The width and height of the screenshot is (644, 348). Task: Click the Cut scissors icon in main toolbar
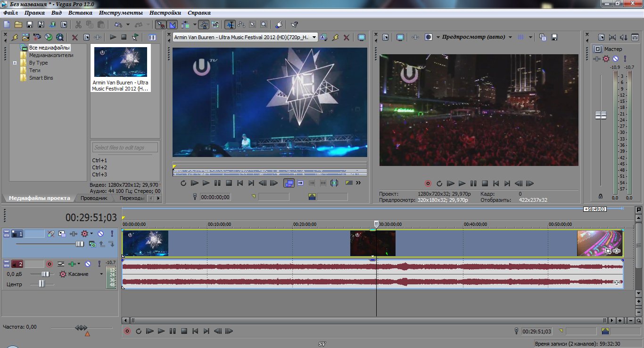point(78,25)
